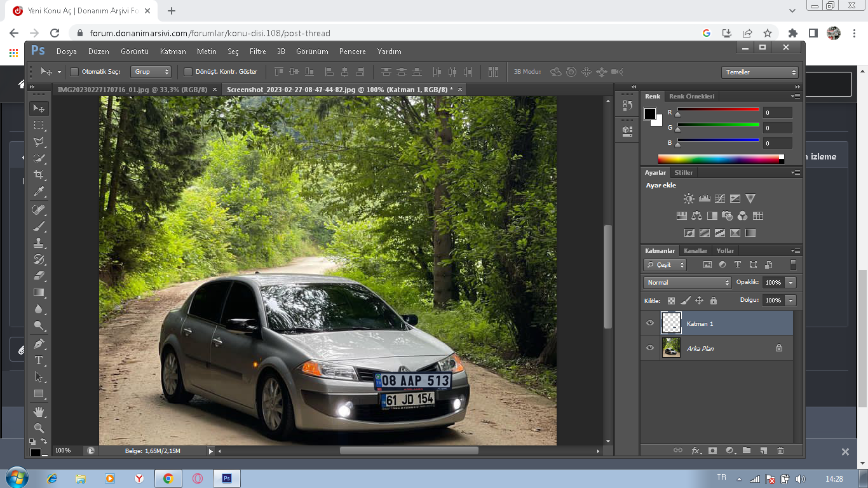The height and width of the screenshot is (488, 868).
Task: Toggle lock image pixels brush icon
Action: [685, 301]
